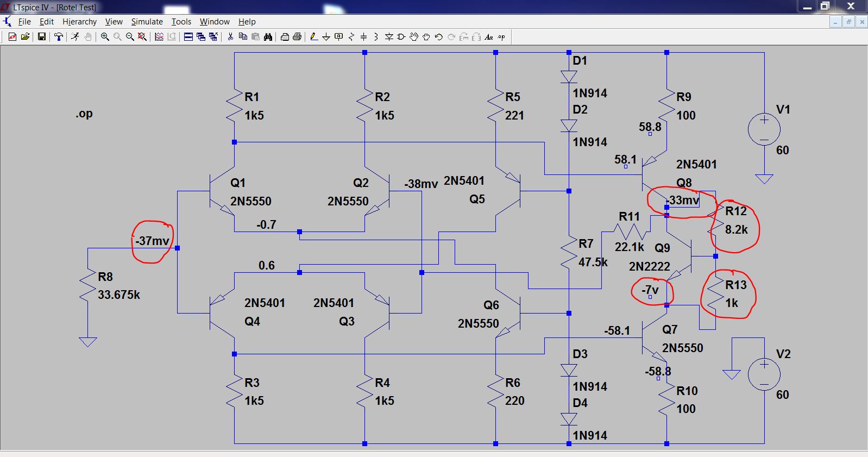
Task: Save the schematic with floppy icon
Action: pyautogui.click(x=41, y=37)
